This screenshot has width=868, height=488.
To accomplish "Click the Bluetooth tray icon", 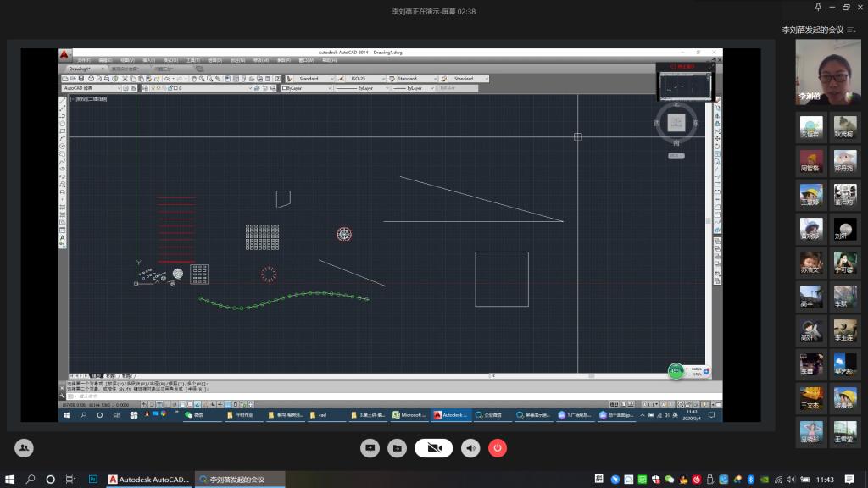I will coord(751,480).
